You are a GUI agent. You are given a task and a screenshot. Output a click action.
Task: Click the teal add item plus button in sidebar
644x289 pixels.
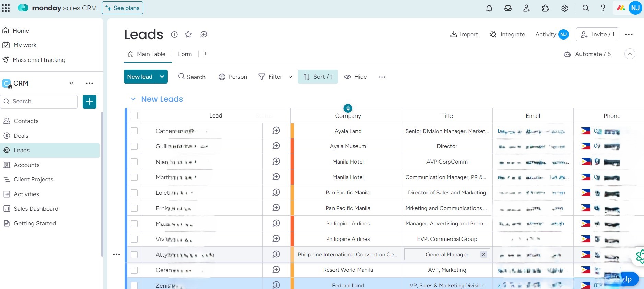point(90,102)
